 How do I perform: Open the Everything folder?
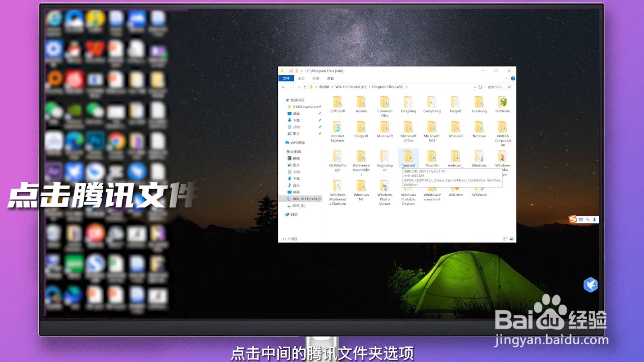coord(432,105)
